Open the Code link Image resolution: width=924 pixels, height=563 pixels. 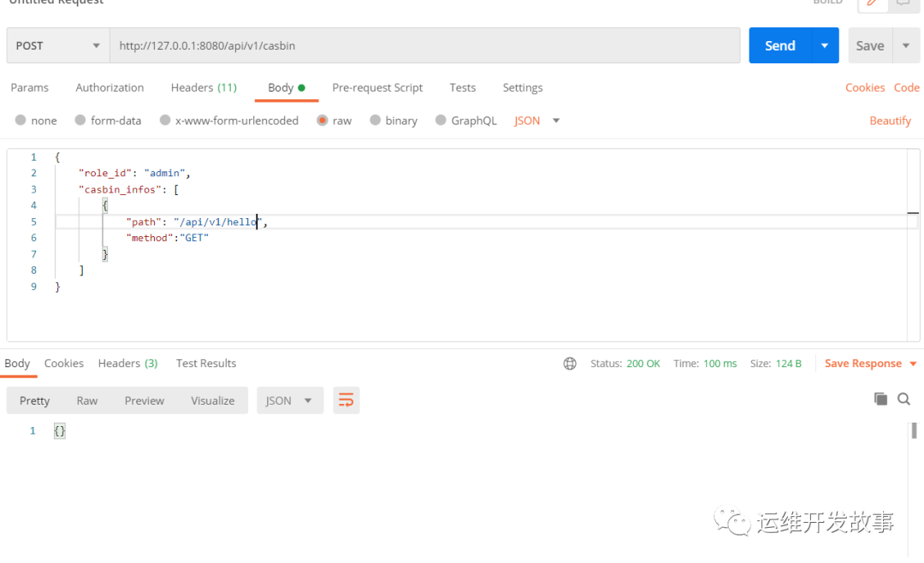906,88
